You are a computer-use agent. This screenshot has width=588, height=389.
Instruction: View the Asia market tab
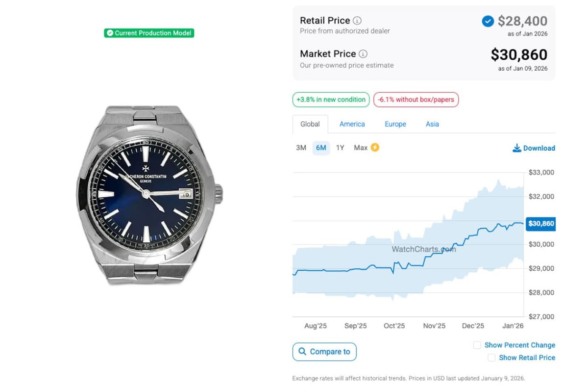pyautogui.click(x=432, y=124)
